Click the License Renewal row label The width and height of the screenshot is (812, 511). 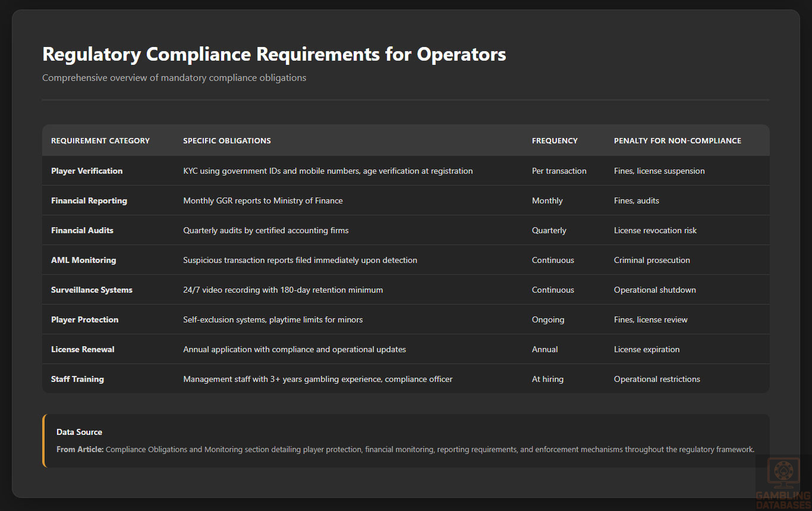point(83,349)
